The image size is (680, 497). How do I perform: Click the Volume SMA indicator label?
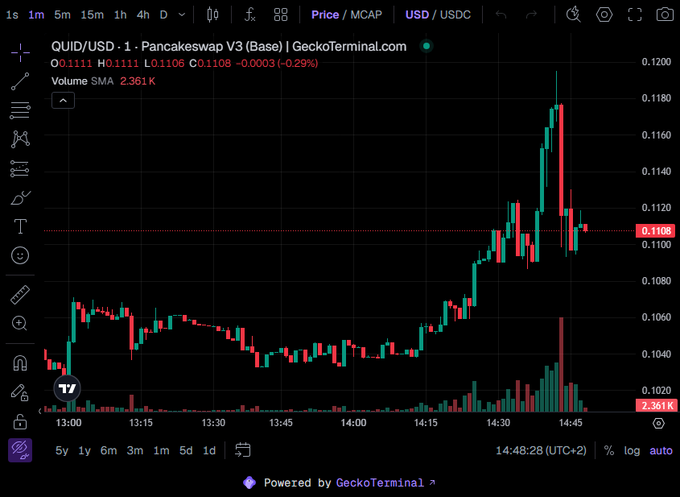coord(82,81)
